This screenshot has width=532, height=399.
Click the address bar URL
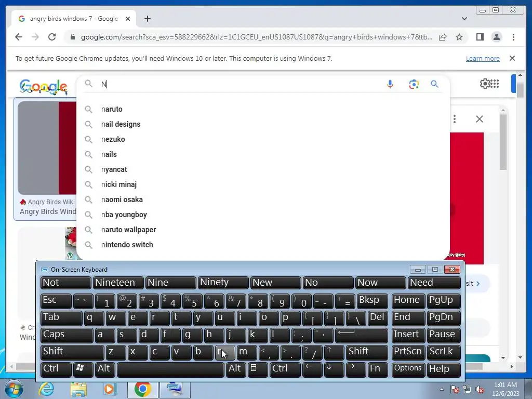257,37
